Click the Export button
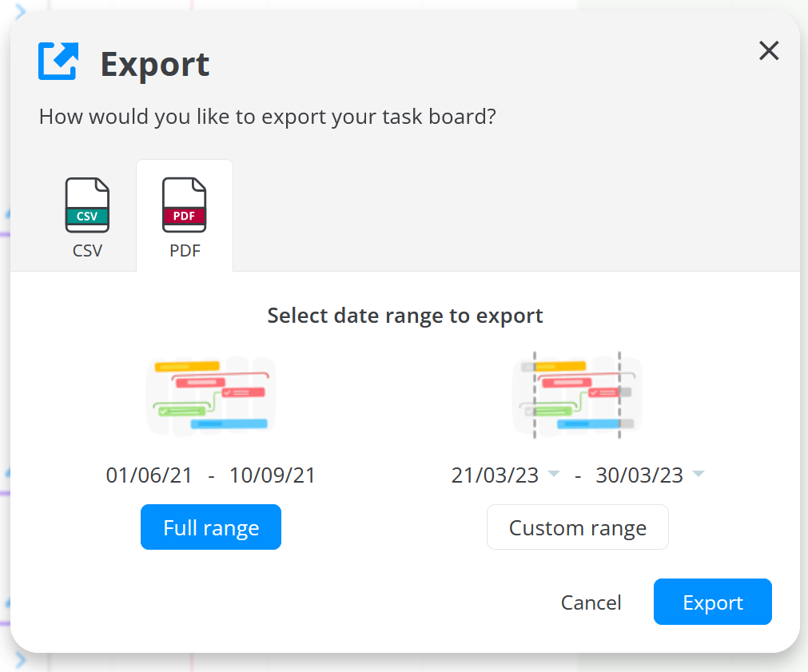The width and height of the screenshot is (808, 672). coord(712,602)
